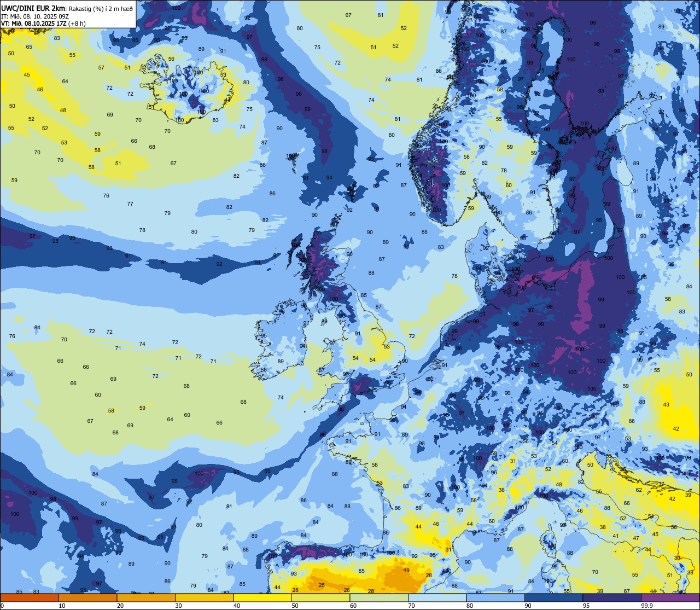Click the humidity value '47' on the map
The width and height of the screenshot is (700, 610).
[x=635, y=538]
